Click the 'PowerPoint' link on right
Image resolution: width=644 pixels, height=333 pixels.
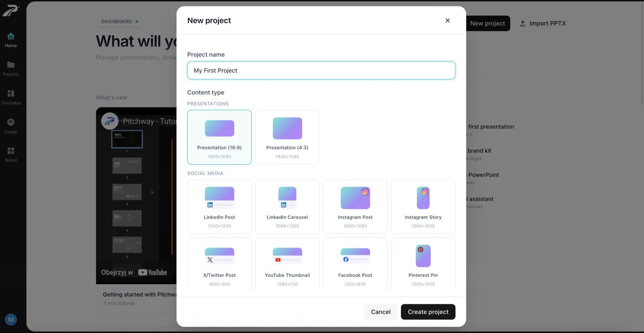click(x=483, y=175)
